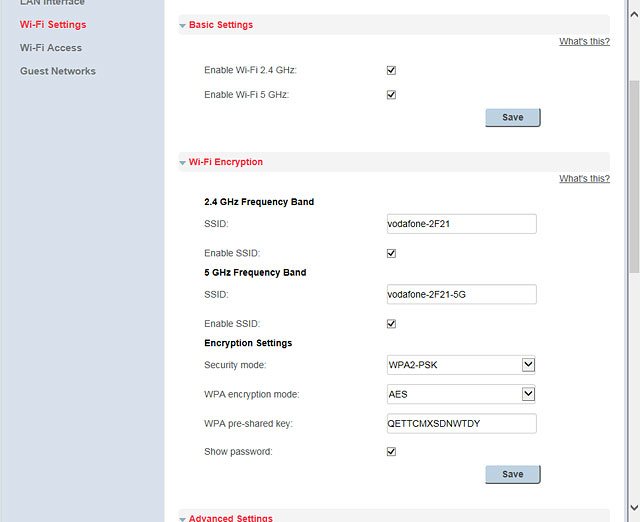The width and height of the screenshot is (640, 522).
Task: Toggle Enable SSID for 2.4 GHz band
Action: coord(391,253)
